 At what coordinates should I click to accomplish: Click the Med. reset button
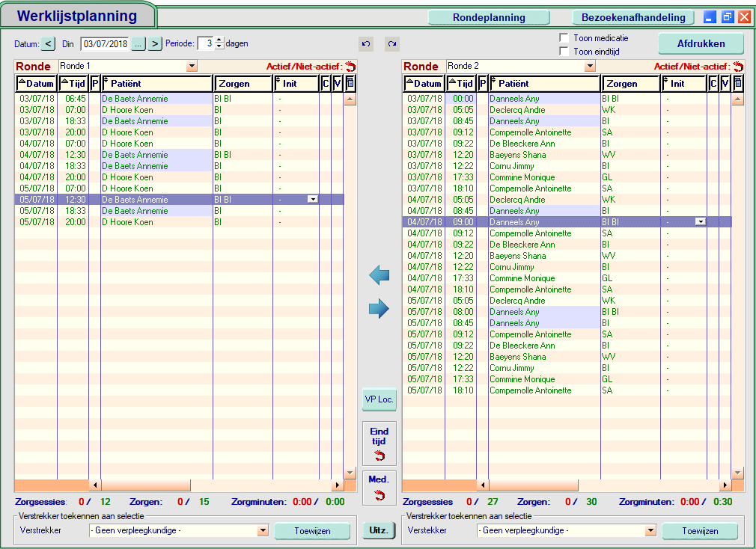(x=379, y=488)
